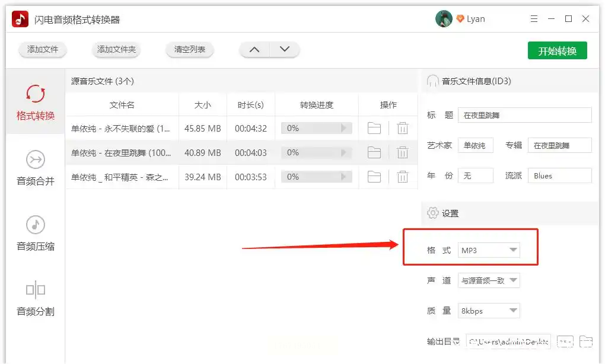Edit the genre field showing Blues
This screenshot has height=364, width=605.
click(x=559, y=175)
